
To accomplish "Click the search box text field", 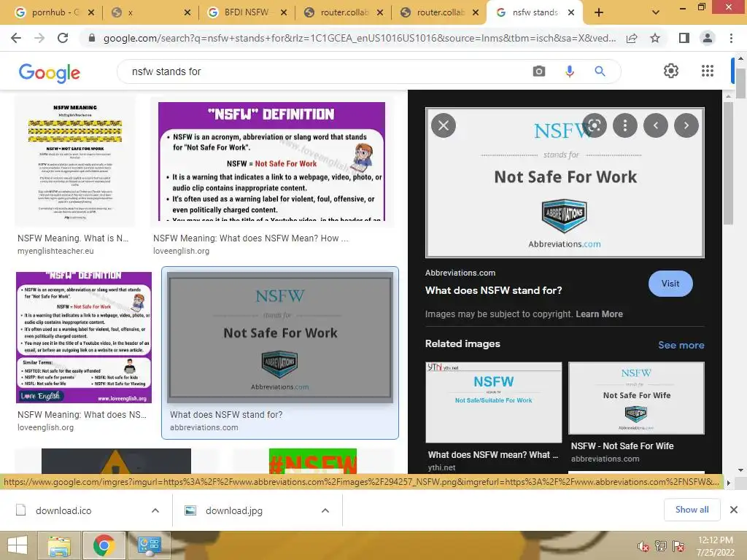I will [324, 71].
